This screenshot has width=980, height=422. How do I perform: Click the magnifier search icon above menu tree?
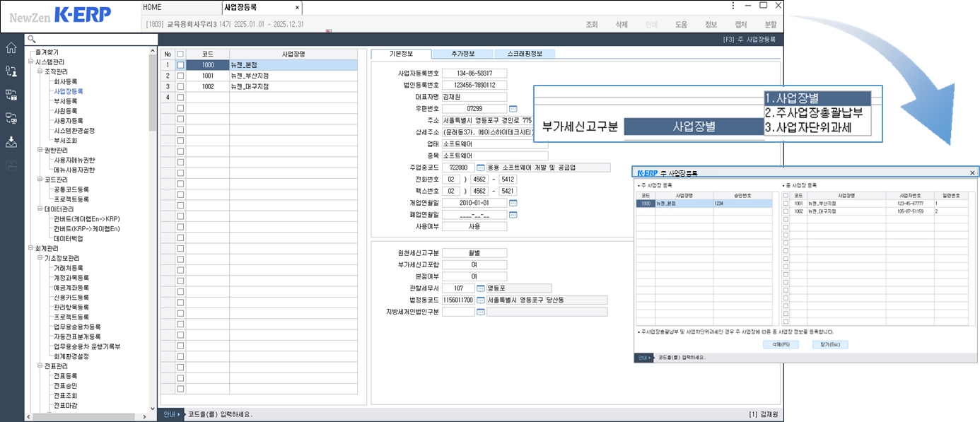click(x=31, y=39)
